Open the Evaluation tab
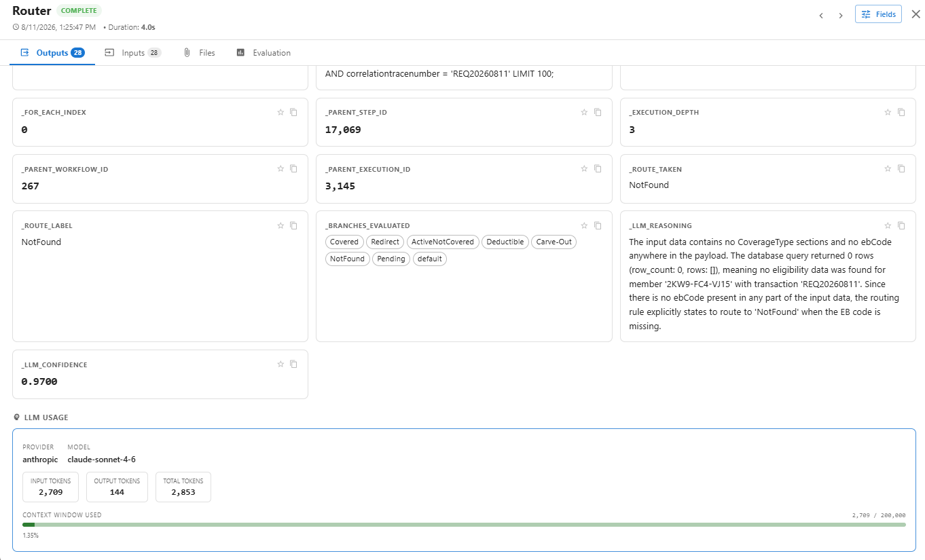The image size is (925, 560). click(x=264, y=53)
